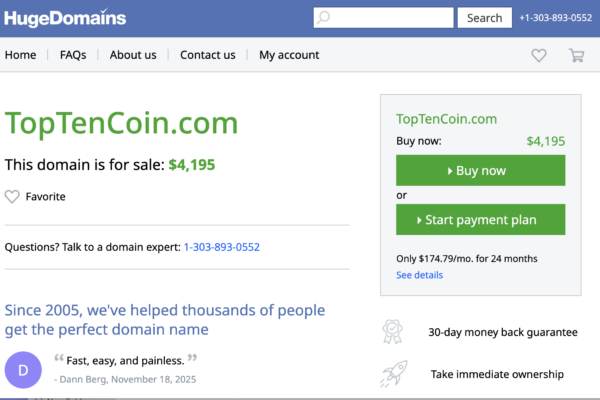Open favorites via header heart icon
Viewport: 600px width, 400px height.
539,56
